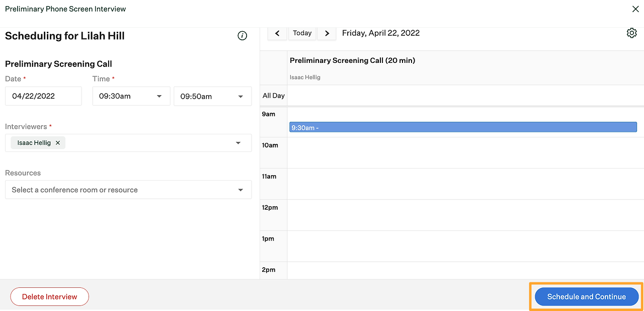This screenshot has height=311, width=644.
Task: Click the Today button
Action: 302,33
